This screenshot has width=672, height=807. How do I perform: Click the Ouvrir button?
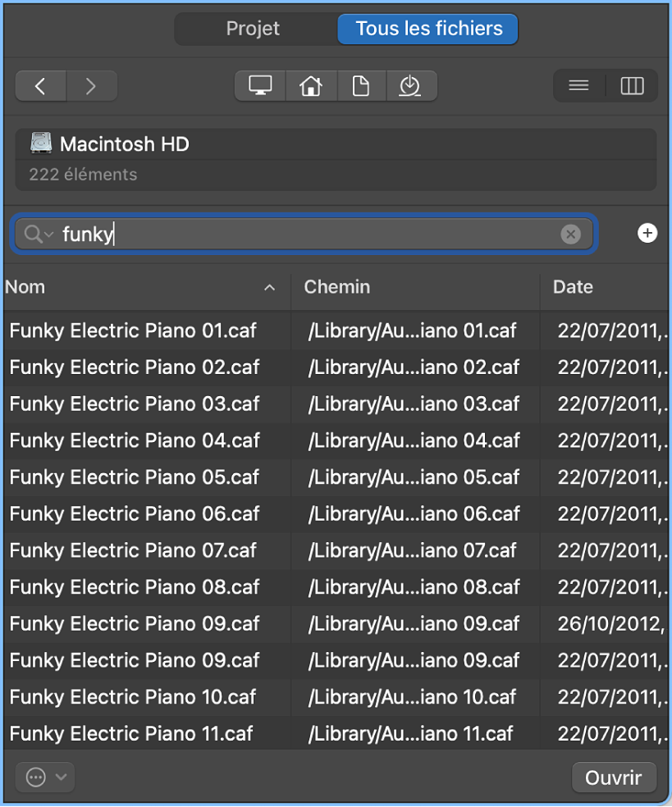point(614,777)
